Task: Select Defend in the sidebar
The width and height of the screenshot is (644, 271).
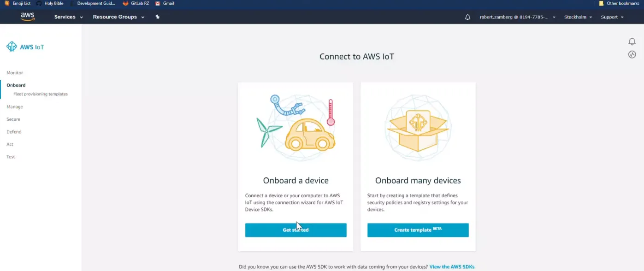Action: coord(14,132)
